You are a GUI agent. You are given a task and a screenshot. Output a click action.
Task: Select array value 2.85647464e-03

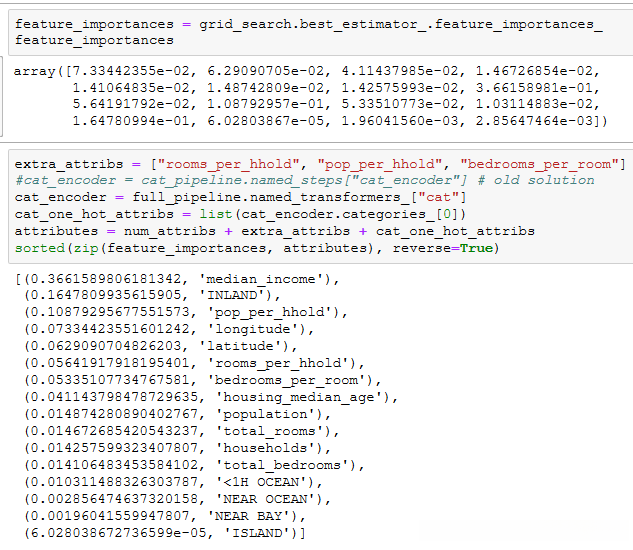tap(534, 121)
